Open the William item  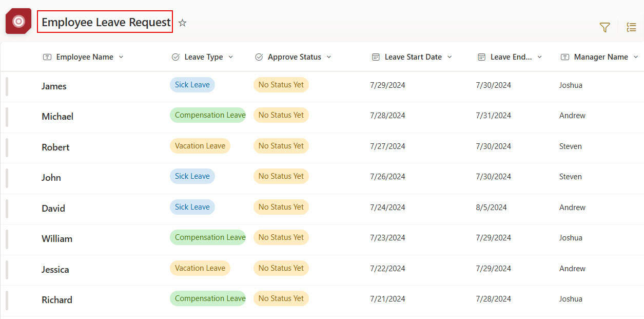[57, 239]
